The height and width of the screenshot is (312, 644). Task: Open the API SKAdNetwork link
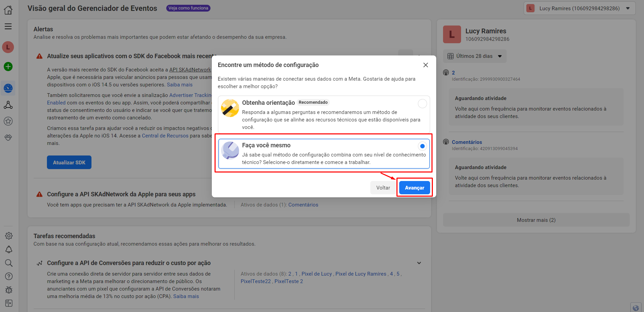pos(190,70)
